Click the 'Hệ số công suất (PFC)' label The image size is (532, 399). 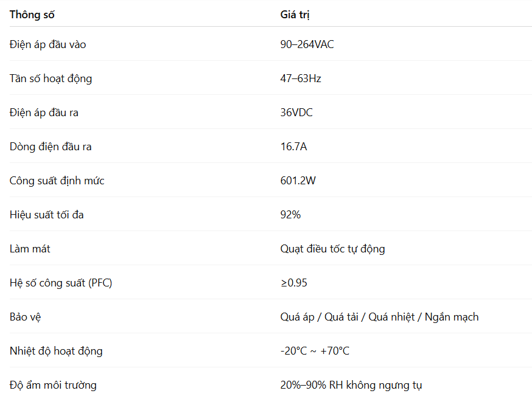(61, 283)
